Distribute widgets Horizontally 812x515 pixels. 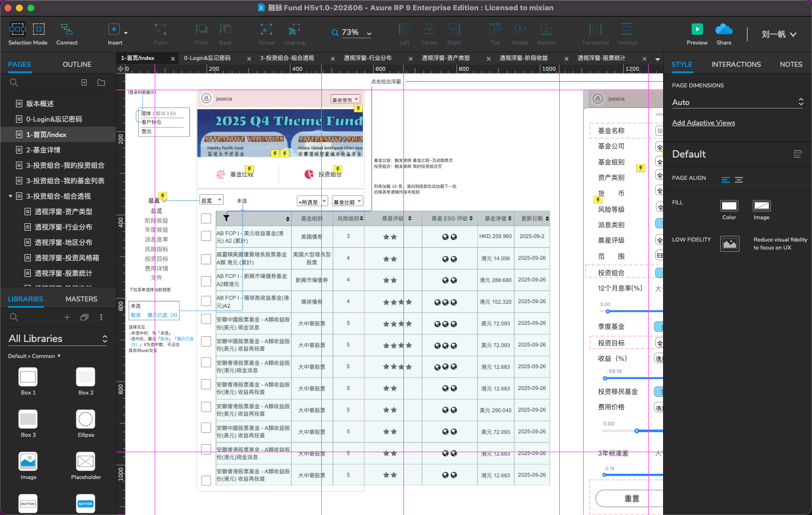pos(595,34)
